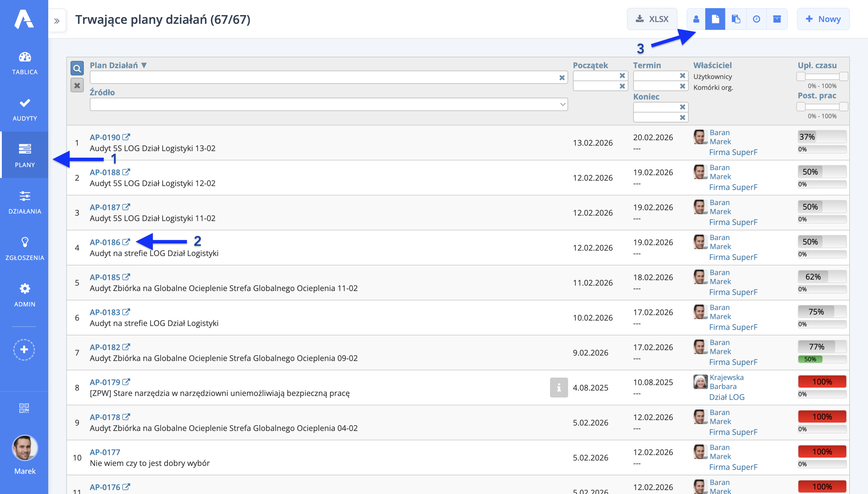Expand the sidebar with double chevron

[57, 21]
